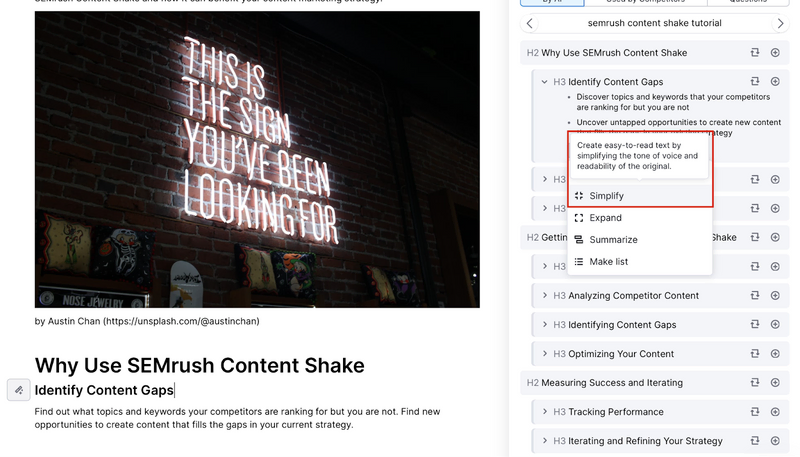Choose Expand from the AI menu
Viewport: 800px width, 457px height.
pyautogui.click(x=640, y=218)
